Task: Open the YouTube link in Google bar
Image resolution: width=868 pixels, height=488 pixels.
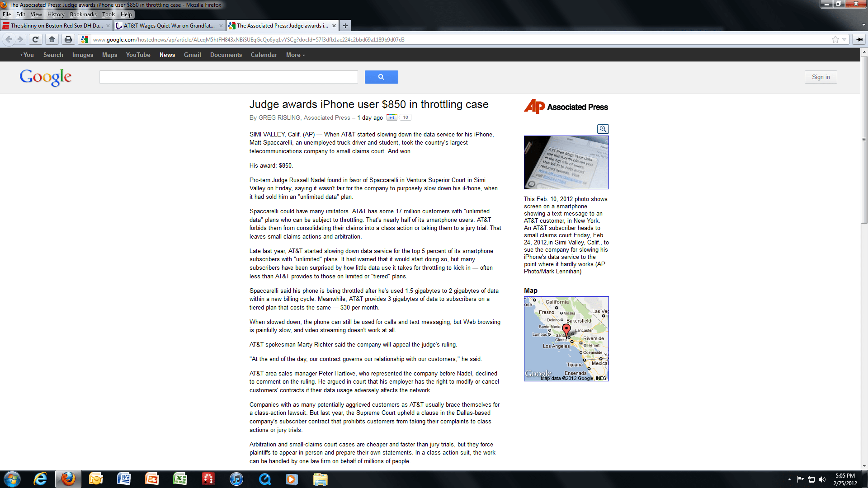Action: pos(138,55)
